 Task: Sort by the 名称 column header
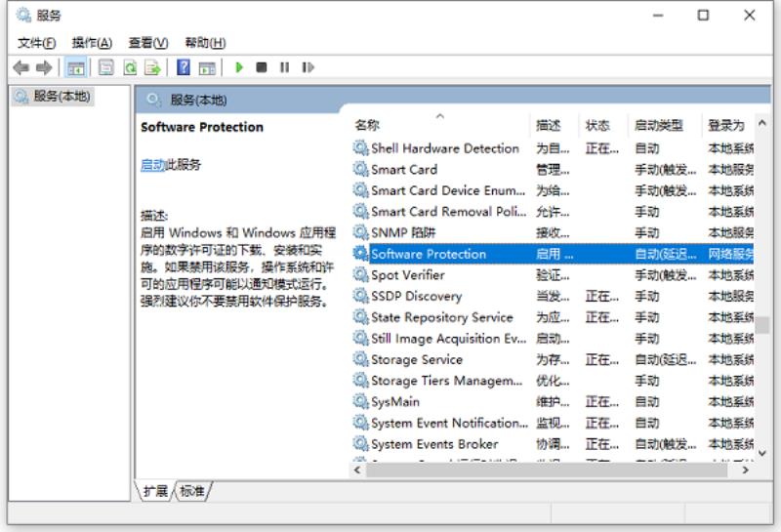pos(440,125)
